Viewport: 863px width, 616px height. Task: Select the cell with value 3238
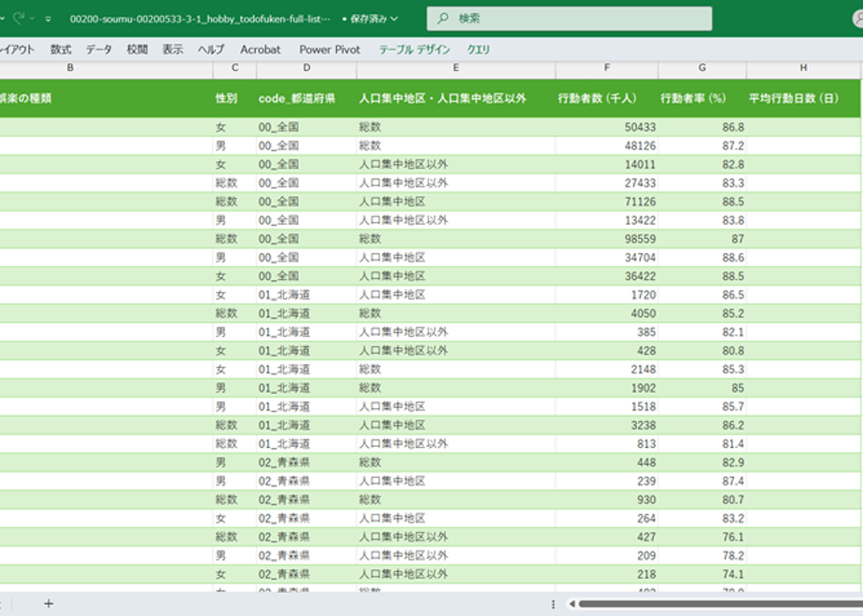(x=606, y=426)
